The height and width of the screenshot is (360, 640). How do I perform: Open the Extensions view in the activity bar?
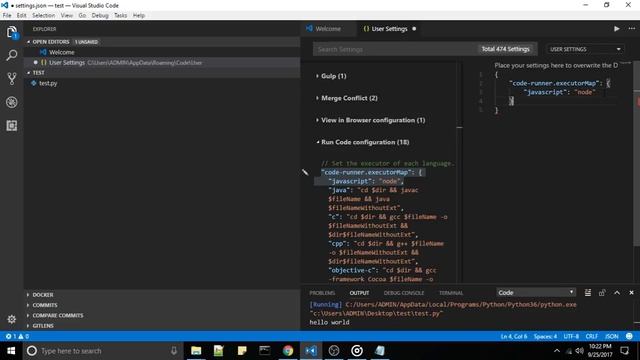click(12, 125)
